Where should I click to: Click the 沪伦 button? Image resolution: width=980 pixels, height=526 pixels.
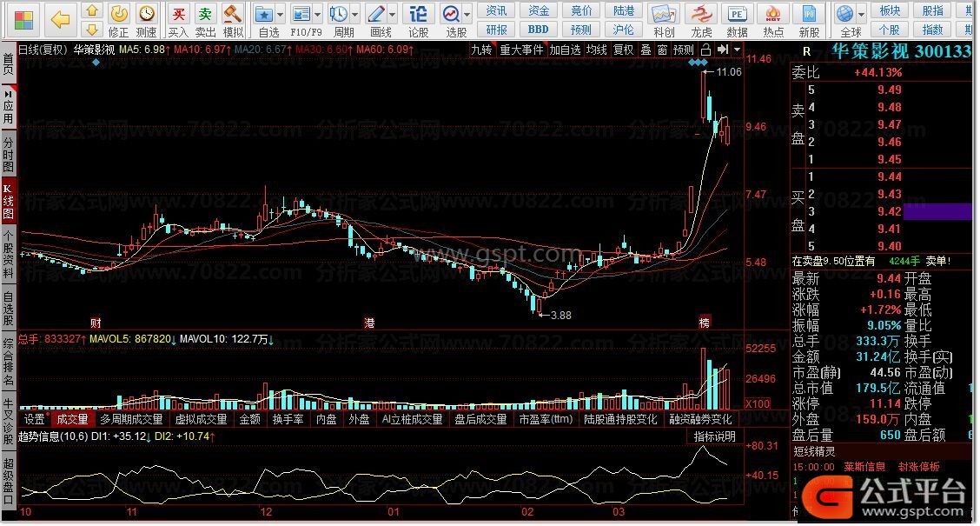[624, 30]
